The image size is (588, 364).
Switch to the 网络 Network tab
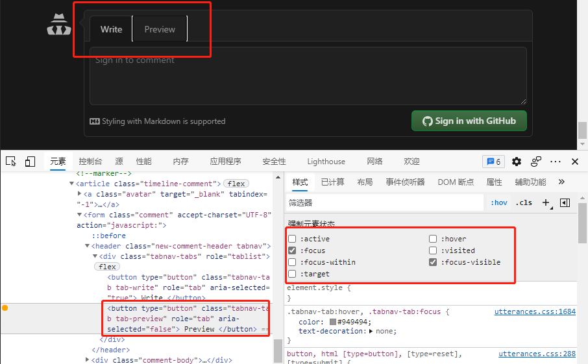[x=374, y=162]
